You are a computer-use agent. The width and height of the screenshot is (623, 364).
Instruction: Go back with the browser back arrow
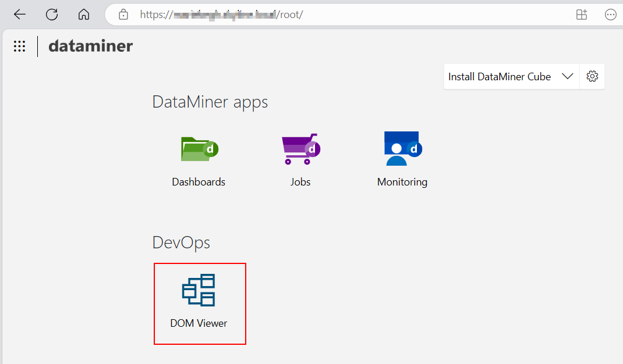19,15
